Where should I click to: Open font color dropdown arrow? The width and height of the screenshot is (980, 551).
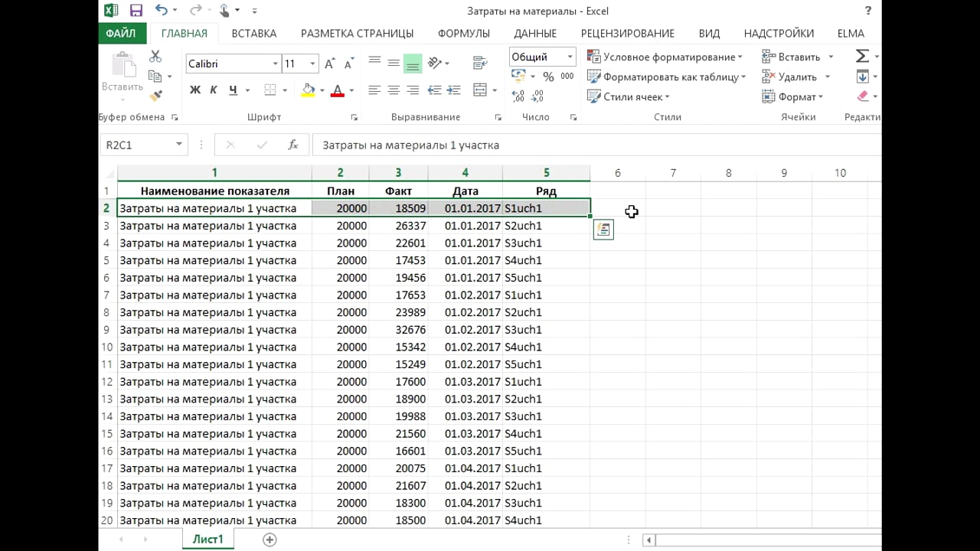(x=351, y=90)
